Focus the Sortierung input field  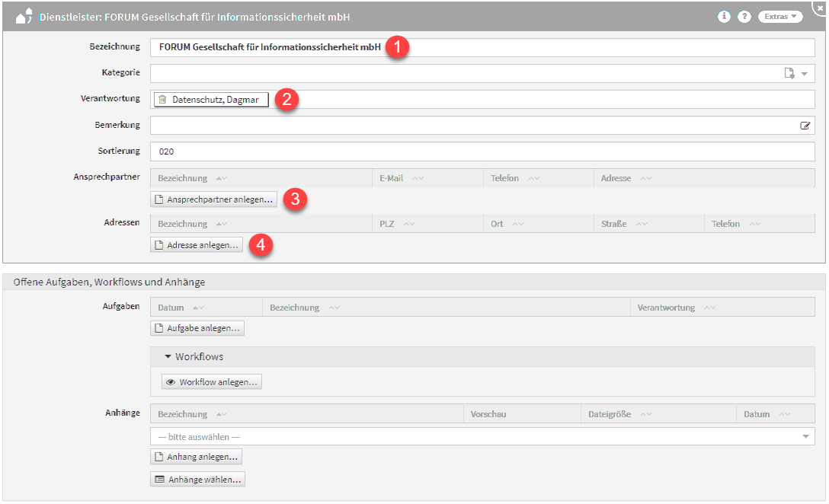coord(482,152)
